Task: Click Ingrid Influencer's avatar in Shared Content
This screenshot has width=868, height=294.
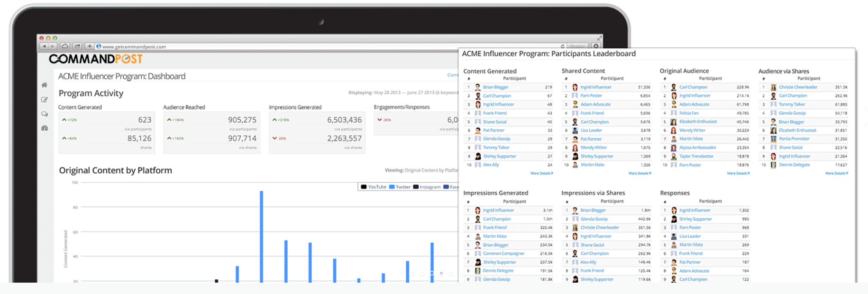Action: (x=575, y=87)
